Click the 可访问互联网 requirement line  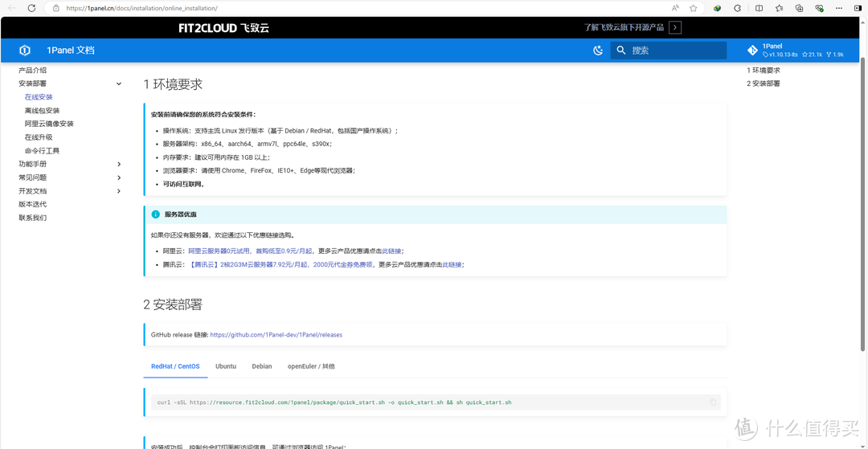pos(184,184)
